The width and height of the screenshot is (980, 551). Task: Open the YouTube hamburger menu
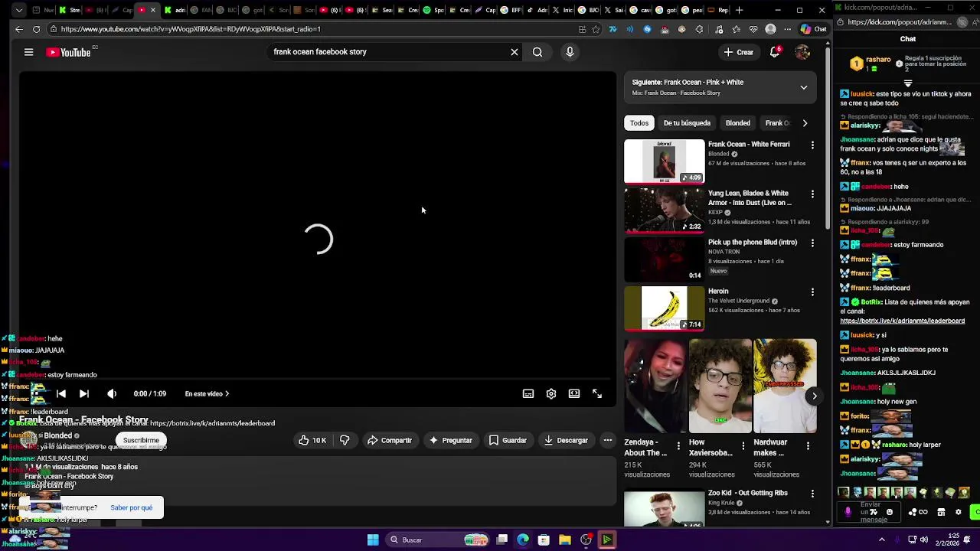click(x=28, y=52)
